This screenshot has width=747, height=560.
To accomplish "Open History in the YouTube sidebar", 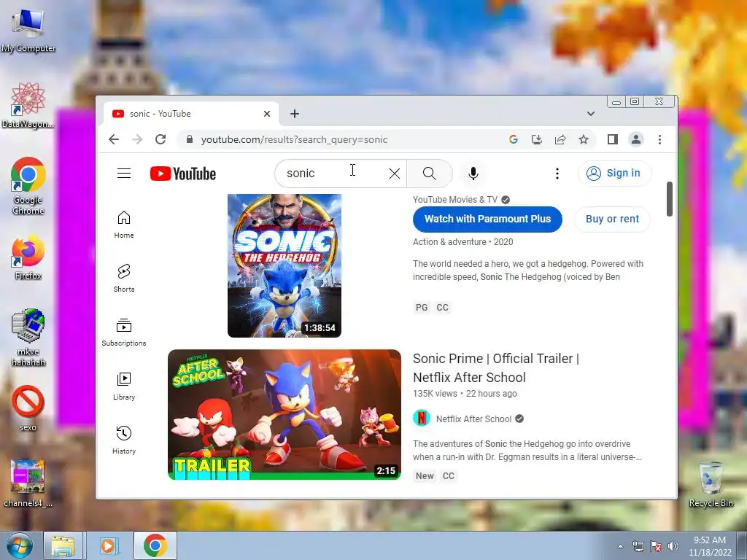I will (x=124, y=440).
